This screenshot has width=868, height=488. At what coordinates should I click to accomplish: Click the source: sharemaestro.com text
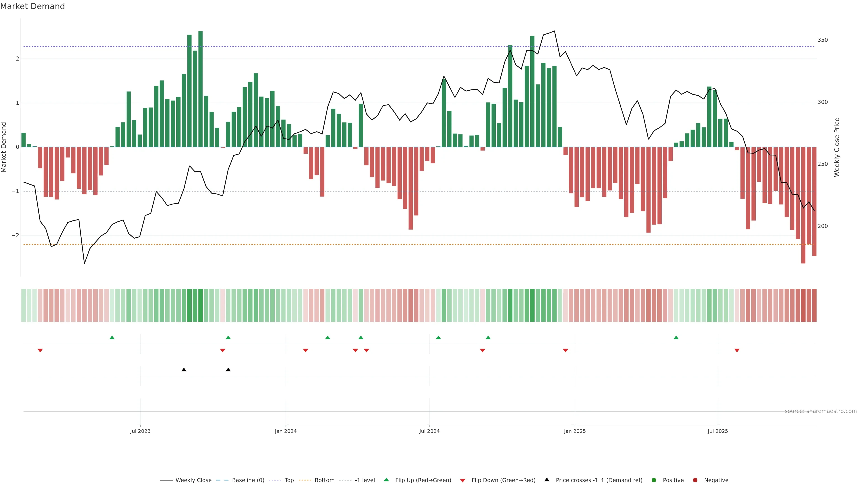point(821,411)
